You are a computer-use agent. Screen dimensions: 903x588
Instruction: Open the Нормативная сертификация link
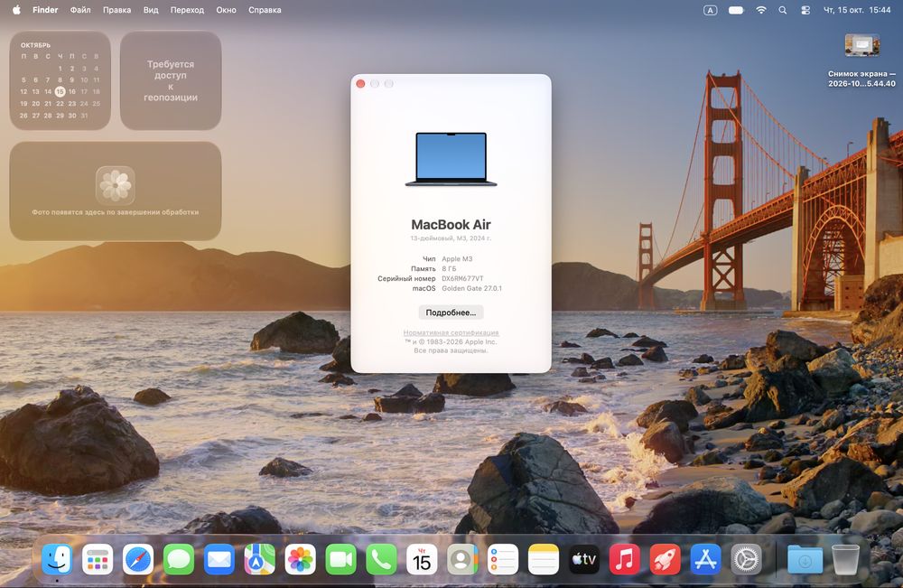[451, 332]
